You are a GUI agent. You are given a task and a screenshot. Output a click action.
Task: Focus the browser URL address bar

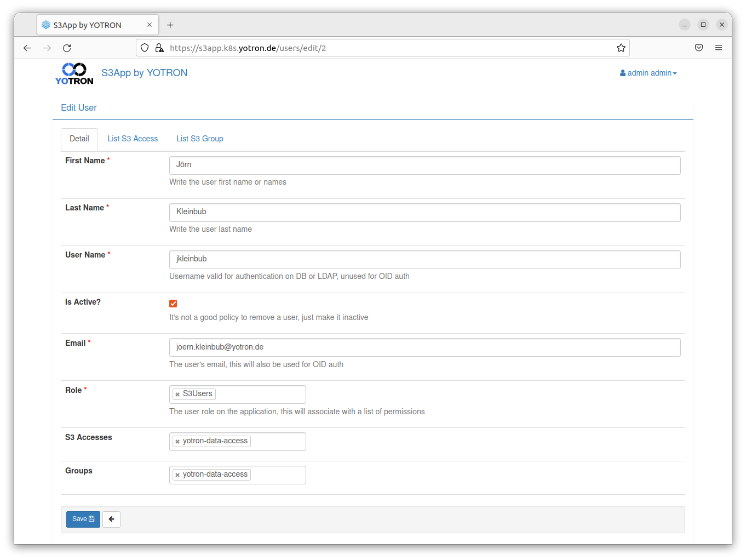coord(383,48)
